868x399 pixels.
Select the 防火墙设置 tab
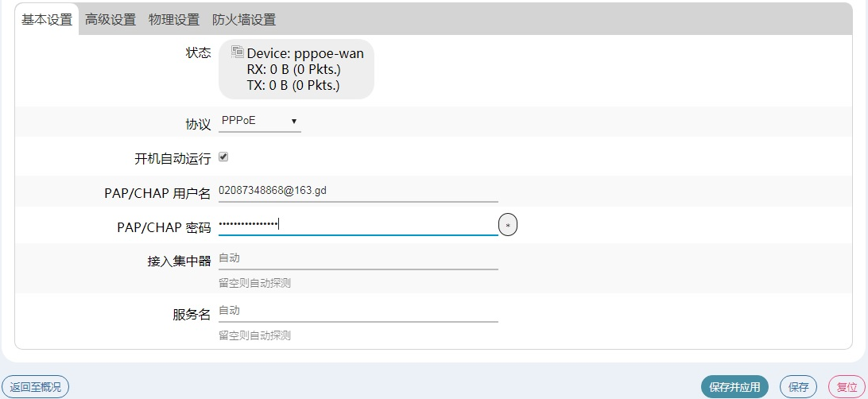(x=244, y=20)
